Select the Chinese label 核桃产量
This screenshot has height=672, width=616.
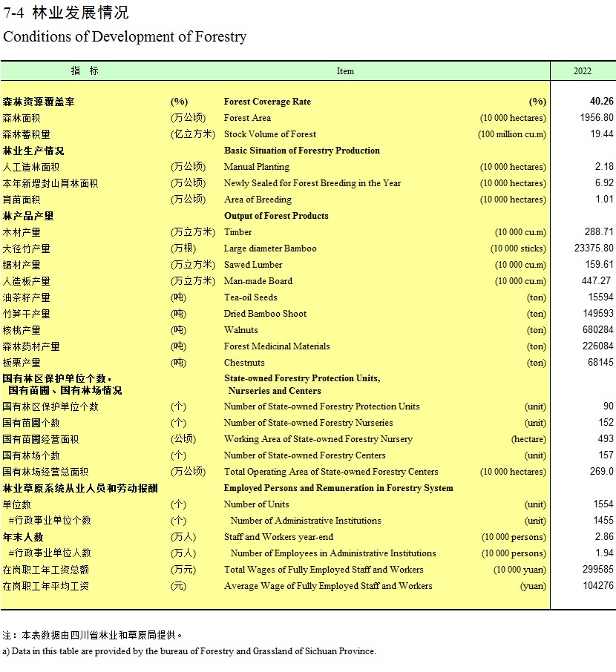[22, 329]
